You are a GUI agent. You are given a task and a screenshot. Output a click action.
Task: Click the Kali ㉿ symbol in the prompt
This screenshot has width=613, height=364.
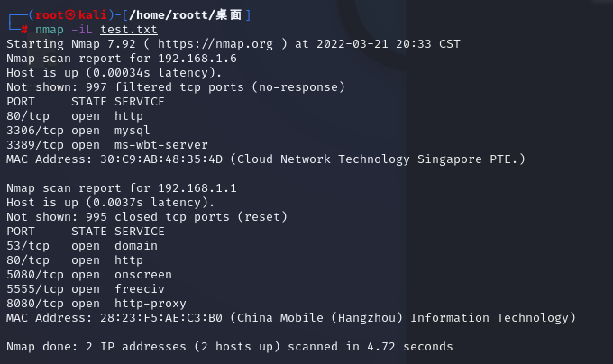pyautogui.click(x=66, y=14)
